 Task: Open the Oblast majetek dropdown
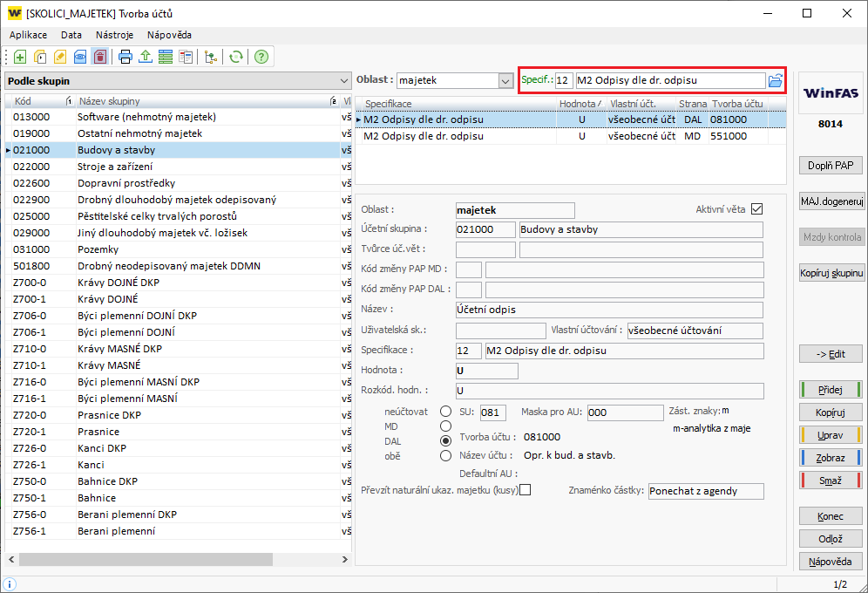[505, 81]
